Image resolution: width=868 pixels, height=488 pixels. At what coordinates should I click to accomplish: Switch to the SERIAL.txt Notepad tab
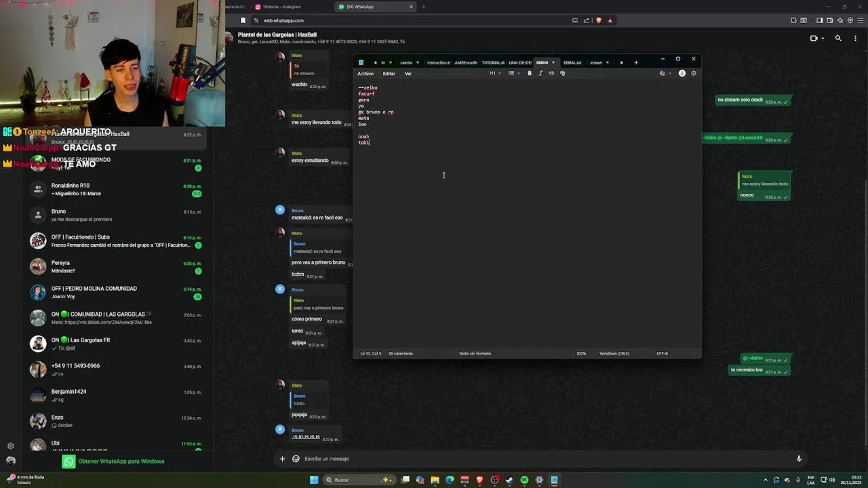click(x=572, y=62)
